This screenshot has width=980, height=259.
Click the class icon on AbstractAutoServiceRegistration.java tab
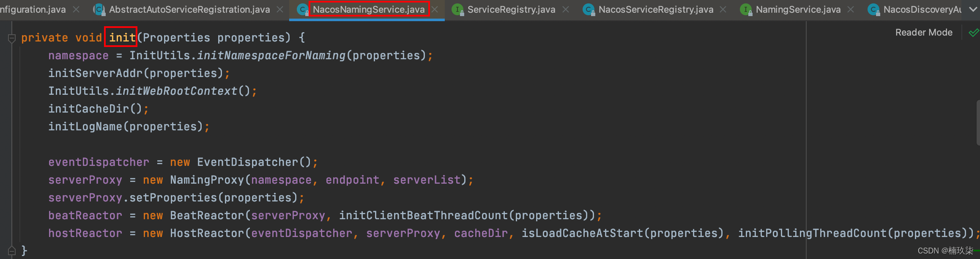coord(99,9)
